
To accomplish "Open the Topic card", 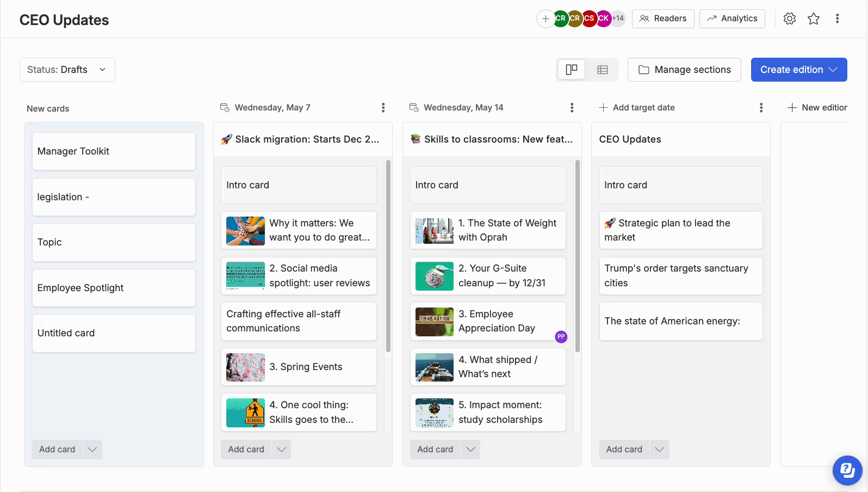I will point(114,242).
